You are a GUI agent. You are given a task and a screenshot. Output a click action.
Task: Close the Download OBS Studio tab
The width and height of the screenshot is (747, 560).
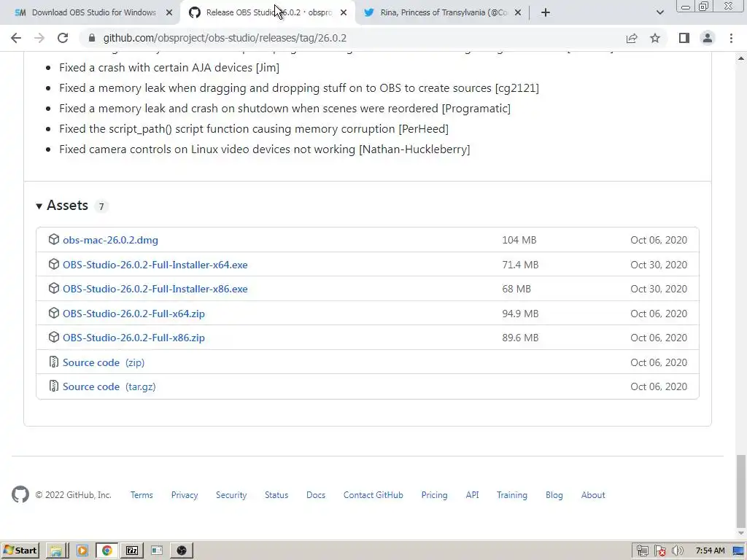pos(169,13)
